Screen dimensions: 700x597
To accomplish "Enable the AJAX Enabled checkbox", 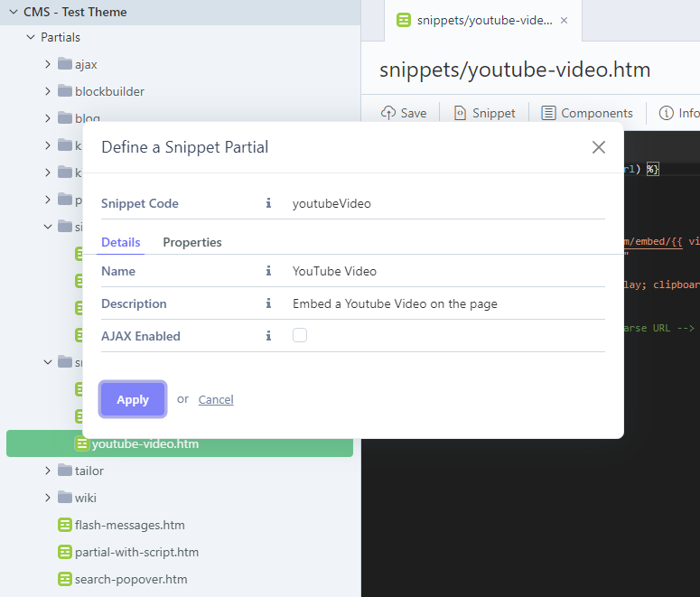I will [300, 335].
